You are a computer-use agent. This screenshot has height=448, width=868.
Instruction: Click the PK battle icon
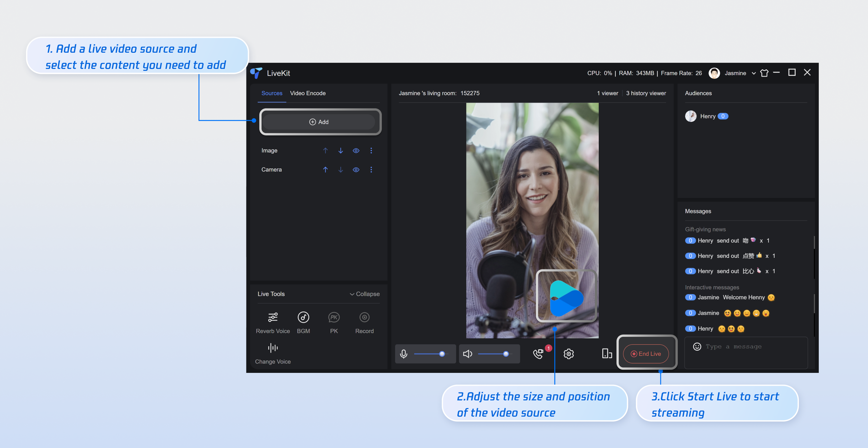334,318
